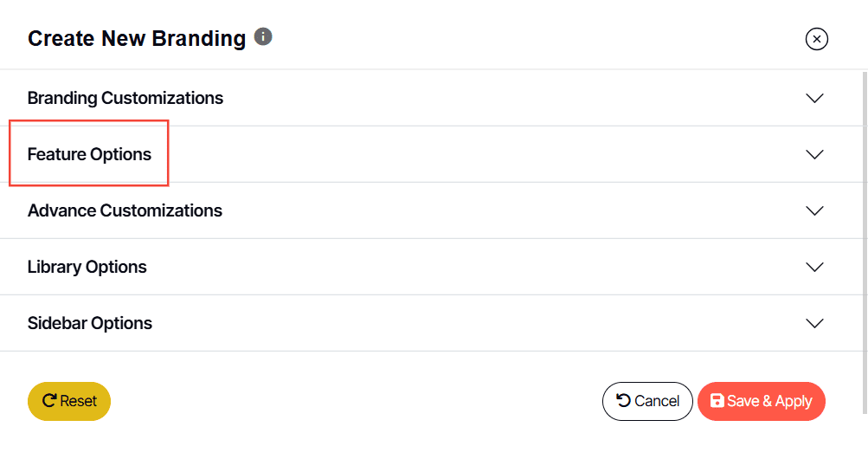Click the info icon beside Create New Branding
This screenshot has width=868, height=459.
(x=264, y=37)
